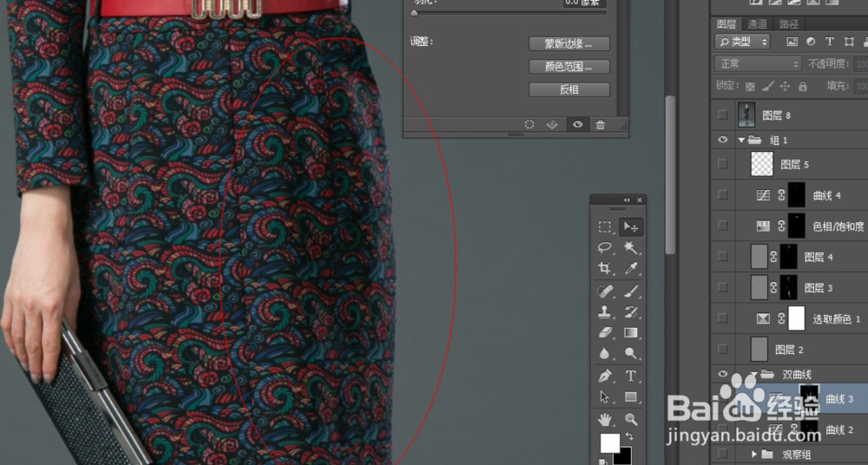
Task: Select the Move tool
Action: click(x=630, y=227)
